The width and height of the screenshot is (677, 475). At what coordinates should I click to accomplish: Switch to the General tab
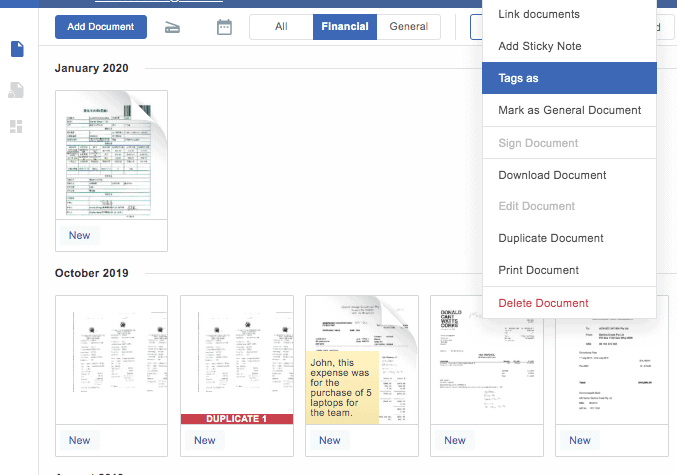coord(408,27)
